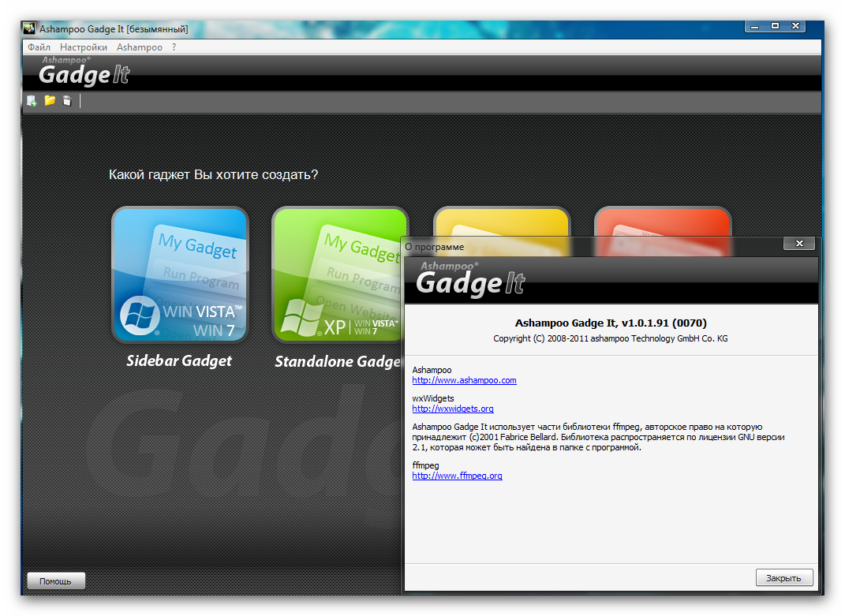Click the Ashampoo Gadge It title bar icon
845x616 pixels.
tap(29, 28)
